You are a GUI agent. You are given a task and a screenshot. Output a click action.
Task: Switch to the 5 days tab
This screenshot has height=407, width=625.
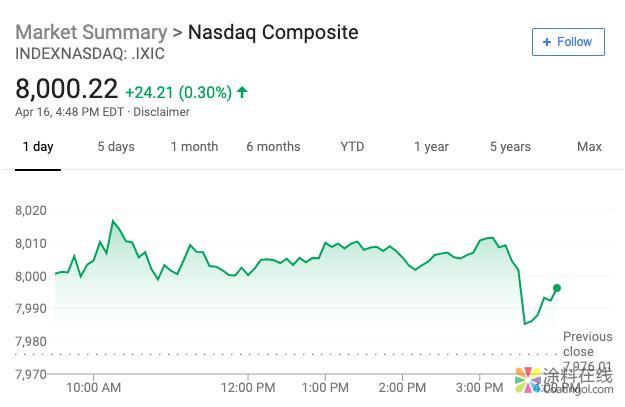tap(116, 147)
